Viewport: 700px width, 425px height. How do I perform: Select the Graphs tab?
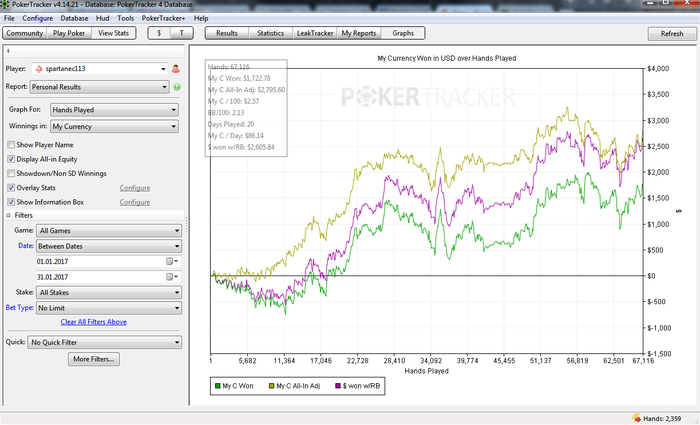point(403,33)
